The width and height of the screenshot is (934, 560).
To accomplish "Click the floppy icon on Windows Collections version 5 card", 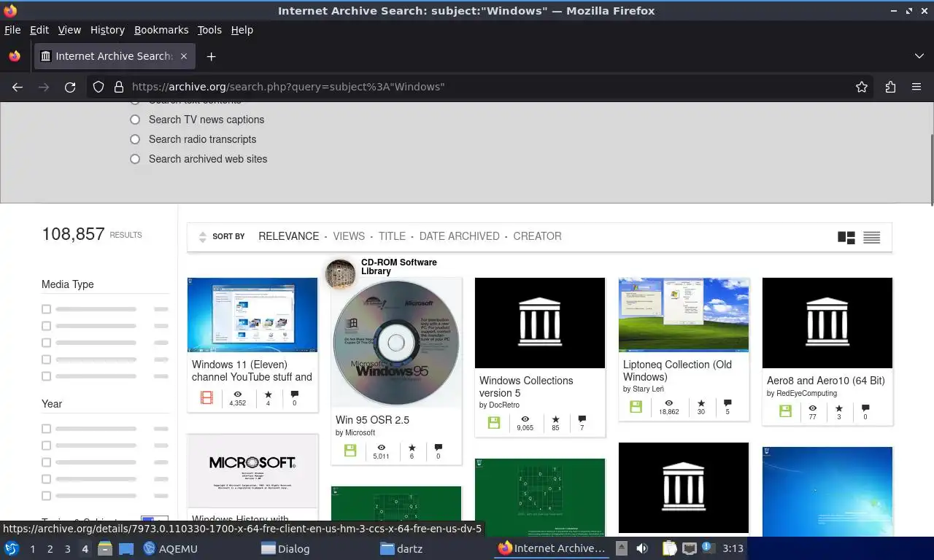I will [494, 423].
